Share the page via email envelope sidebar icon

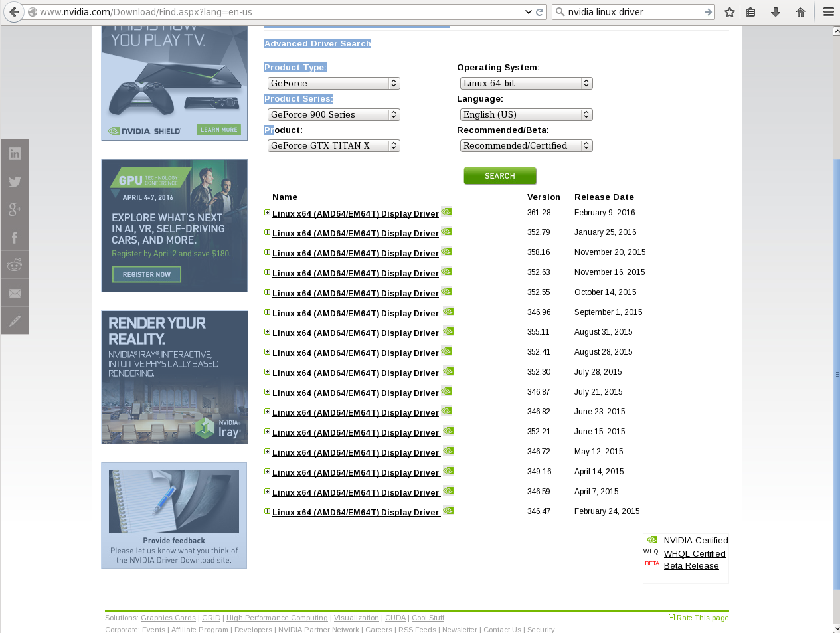(15, 293)
